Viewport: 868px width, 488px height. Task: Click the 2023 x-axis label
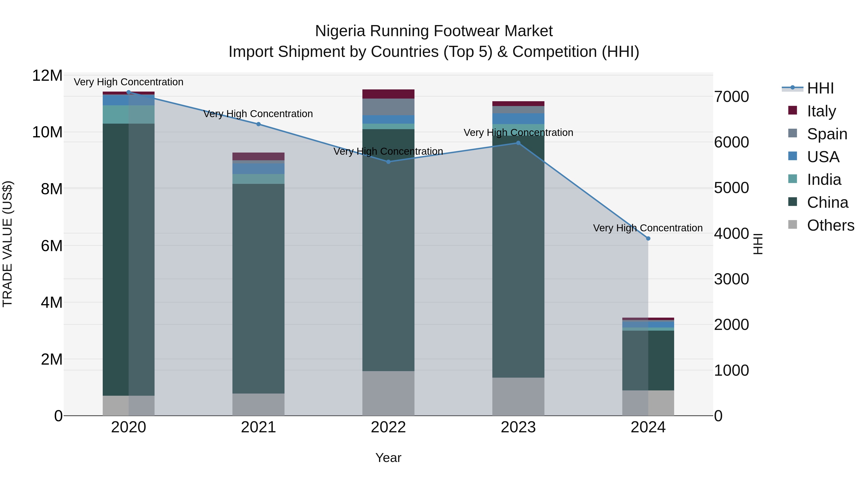(x=518, y=427)
